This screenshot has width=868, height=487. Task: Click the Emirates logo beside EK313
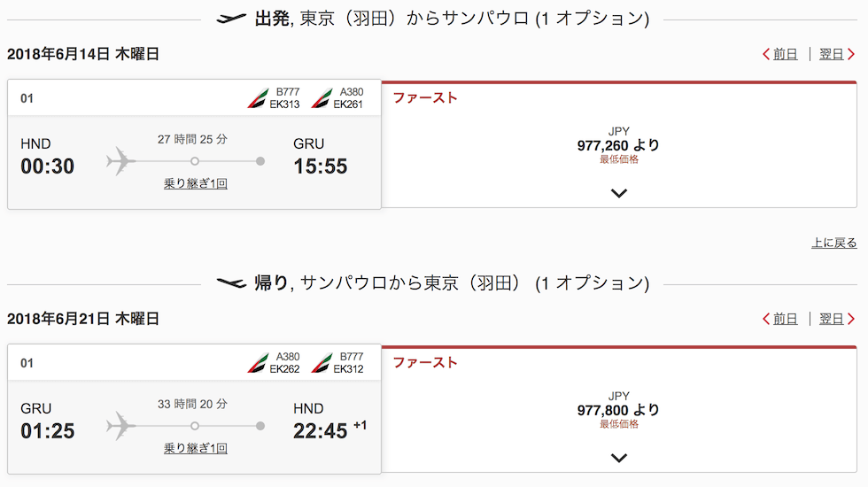tap(258, 98)
